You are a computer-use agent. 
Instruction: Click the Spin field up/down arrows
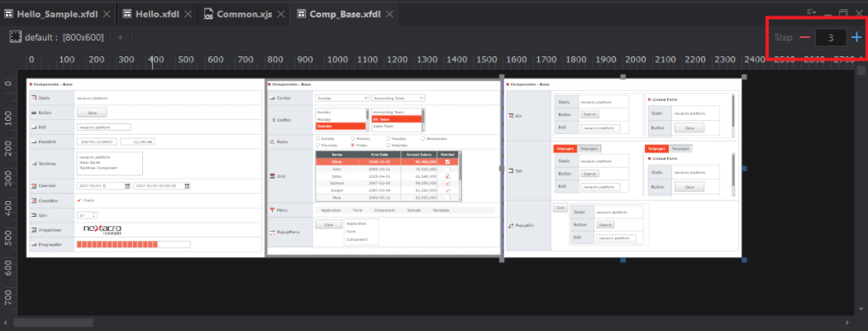[94, 215]
